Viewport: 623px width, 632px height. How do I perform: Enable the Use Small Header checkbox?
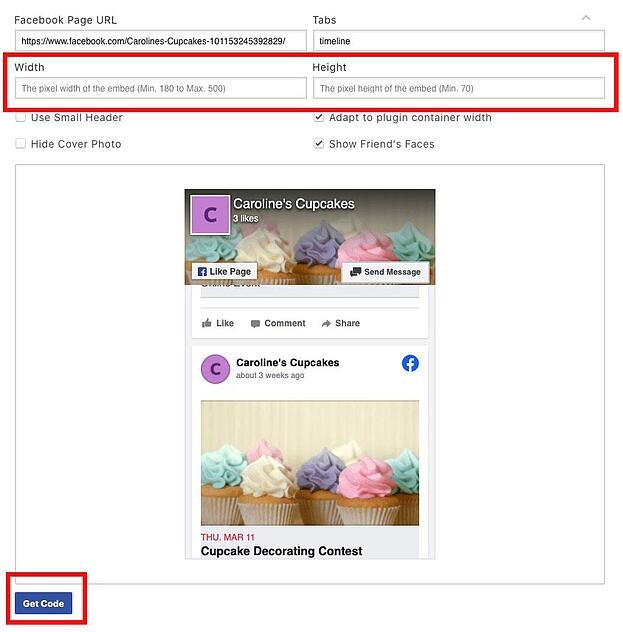20,117
